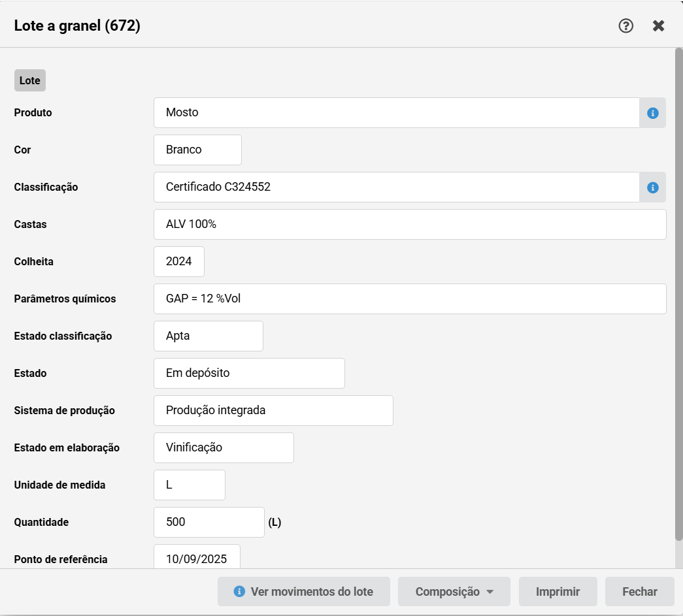The width and height of the screenshot is (683, 616).
Task: Click the Castas field ALV 100%
Action: click(410, 224)
